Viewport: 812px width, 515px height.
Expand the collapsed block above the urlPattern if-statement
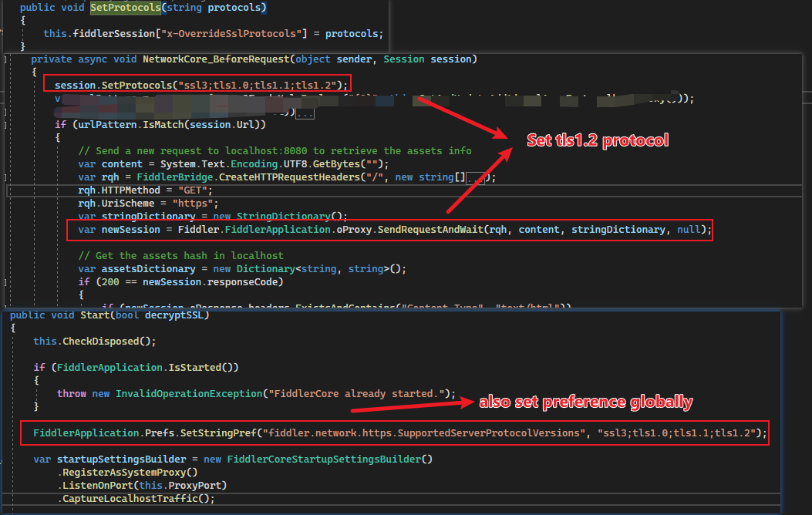click(x=305, y=113)
